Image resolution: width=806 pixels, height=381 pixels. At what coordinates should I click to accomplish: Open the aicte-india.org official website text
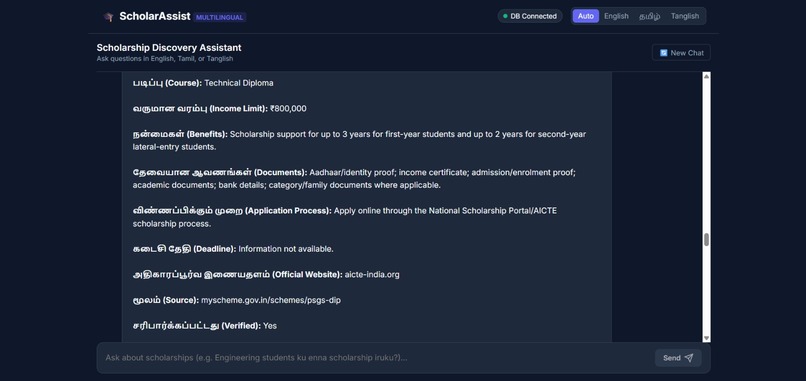point(372,275)
